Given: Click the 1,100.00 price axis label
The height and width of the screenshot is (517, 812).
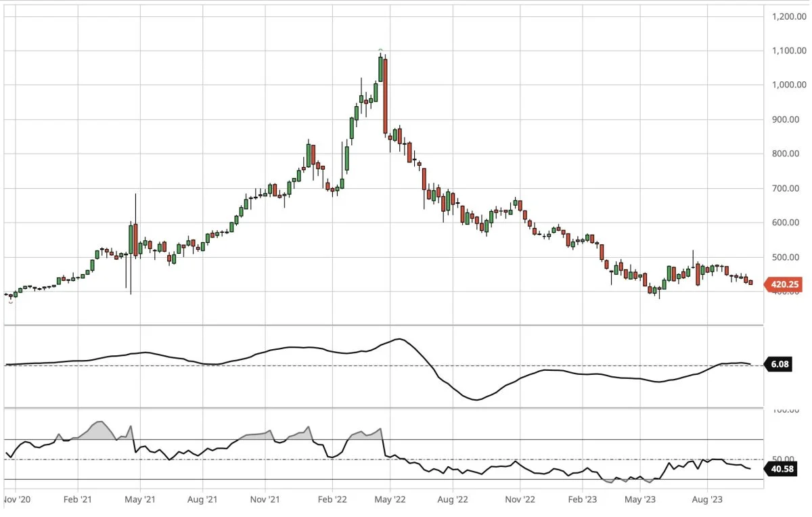Looking at the screenshot, I should coord(788,51).
